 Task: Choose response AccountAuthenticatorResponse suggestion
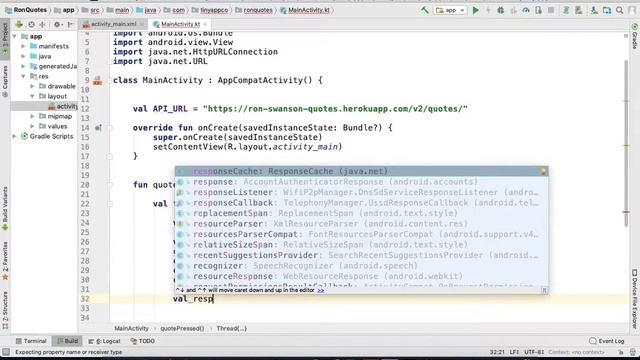click(361, 182)
